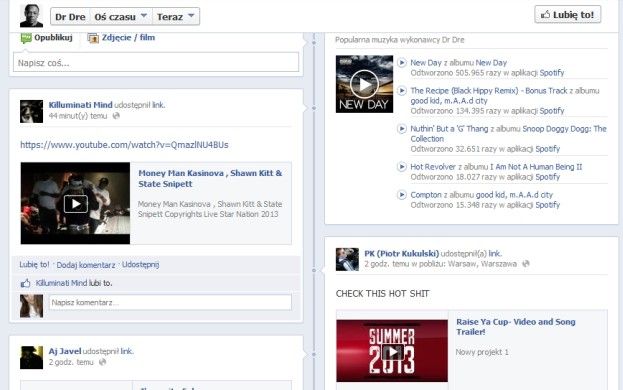Click play icon for Compton track
Image resolution: width=623 pixels, height=390 pixels.
(402, 195)
